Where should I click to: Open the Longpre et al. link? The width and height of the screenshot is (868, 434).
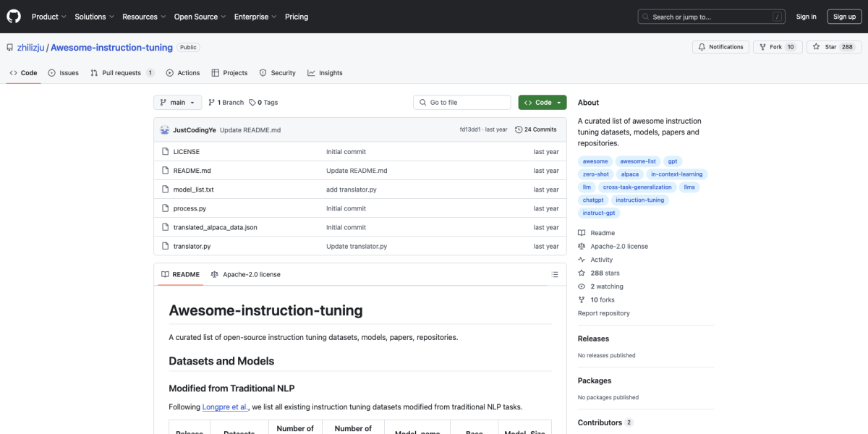click(226, 407)
